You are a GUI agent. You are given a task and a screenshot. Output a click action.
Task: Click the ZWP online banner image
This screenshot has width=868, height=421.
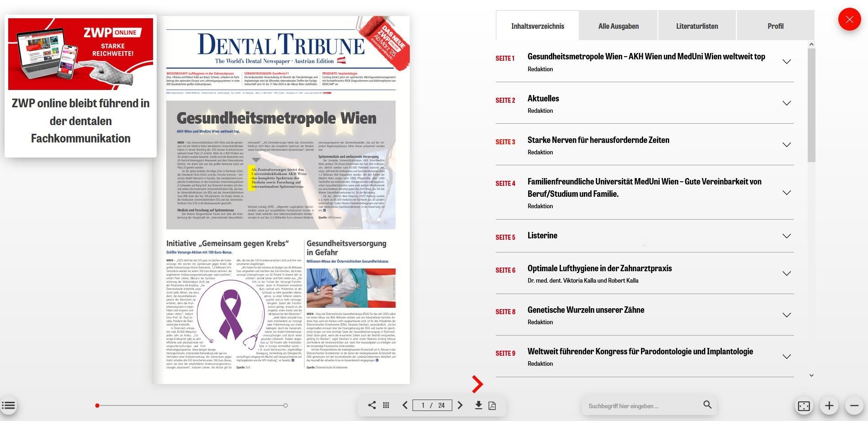(x=81, y=54)
